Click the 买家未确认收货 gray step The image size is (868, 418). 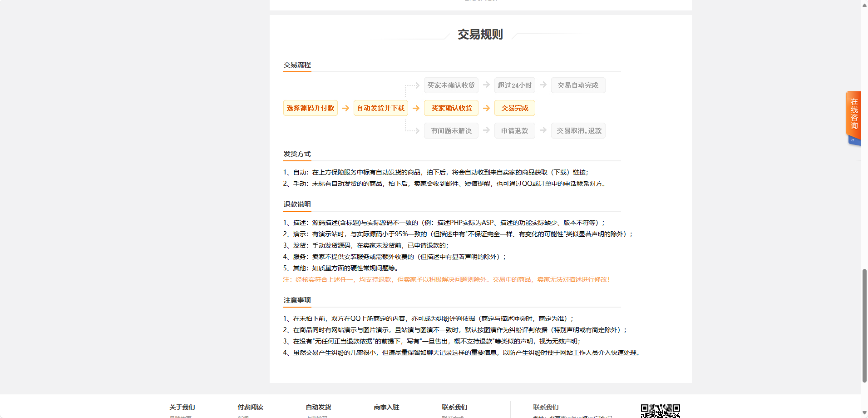[451, 85]
